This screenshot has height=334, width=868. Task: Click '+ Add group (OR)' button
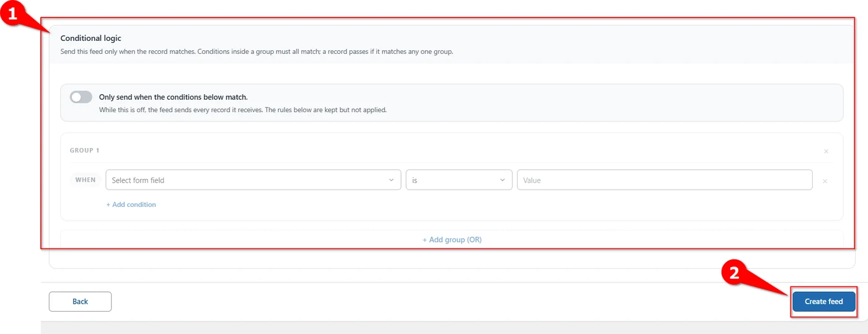pyautogui.click(x=452, y=240)
